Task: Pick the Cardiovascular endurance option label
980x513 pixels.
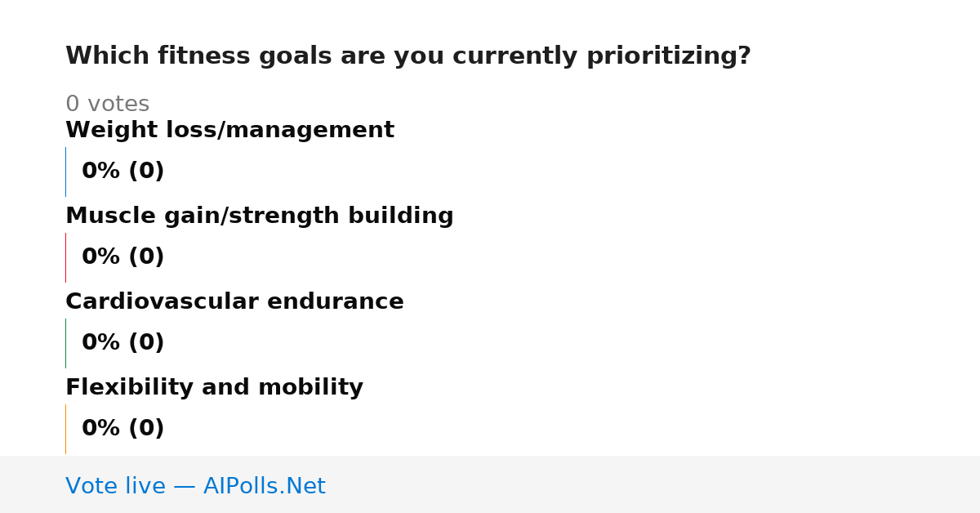Action: (234, 302)
